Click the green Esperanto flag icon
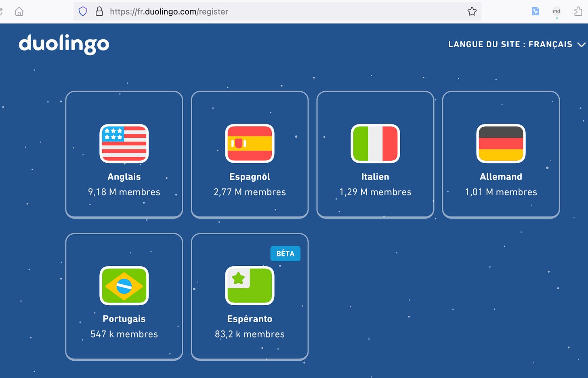 tap(250, 286)
